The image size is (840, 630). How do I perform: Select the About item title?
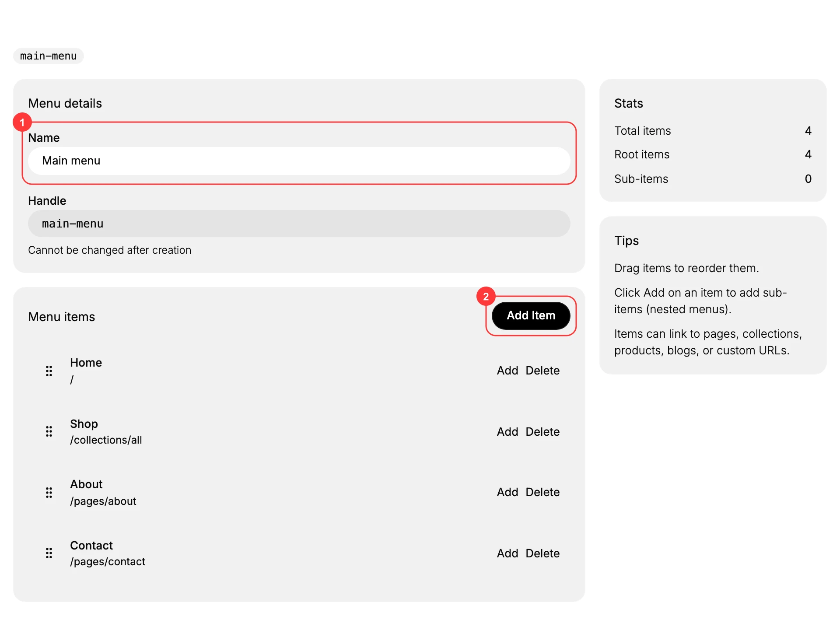click(86, 484)
